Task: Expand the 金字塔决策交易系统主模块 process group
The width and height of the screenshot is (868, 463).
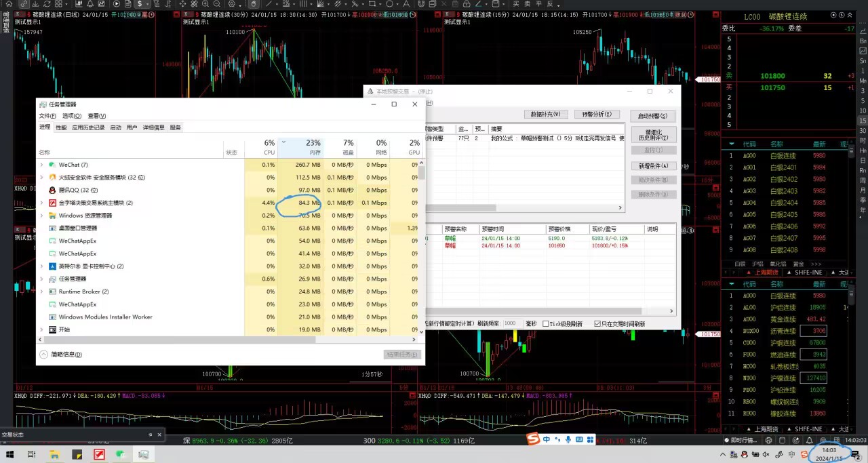Action: click(41, 203)
